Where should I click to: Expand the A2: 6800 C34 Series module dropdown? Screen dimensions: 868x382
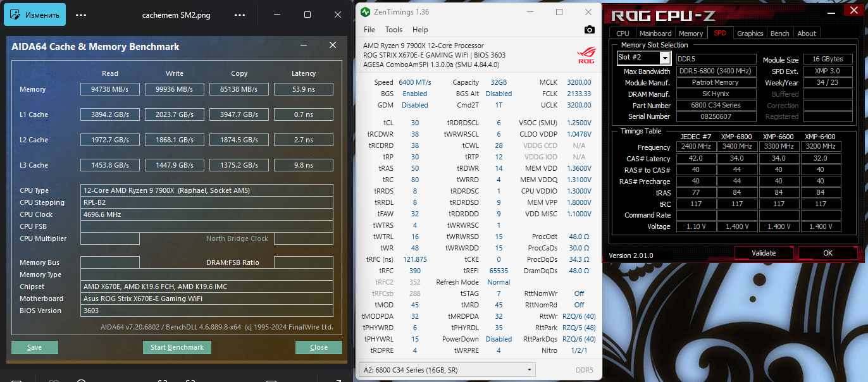pos(447,370)
